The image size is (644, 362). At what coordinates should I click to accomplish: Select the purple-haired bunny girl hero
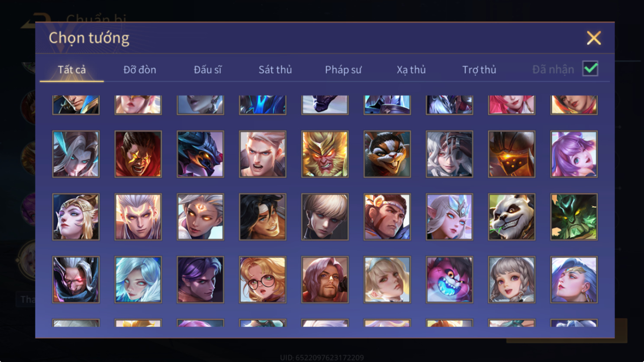click(x=574, y=154)
